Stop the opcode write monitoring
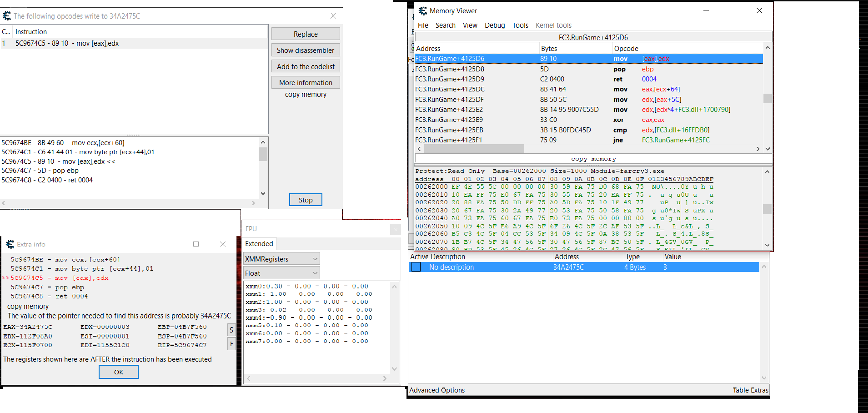 (306, 200)
